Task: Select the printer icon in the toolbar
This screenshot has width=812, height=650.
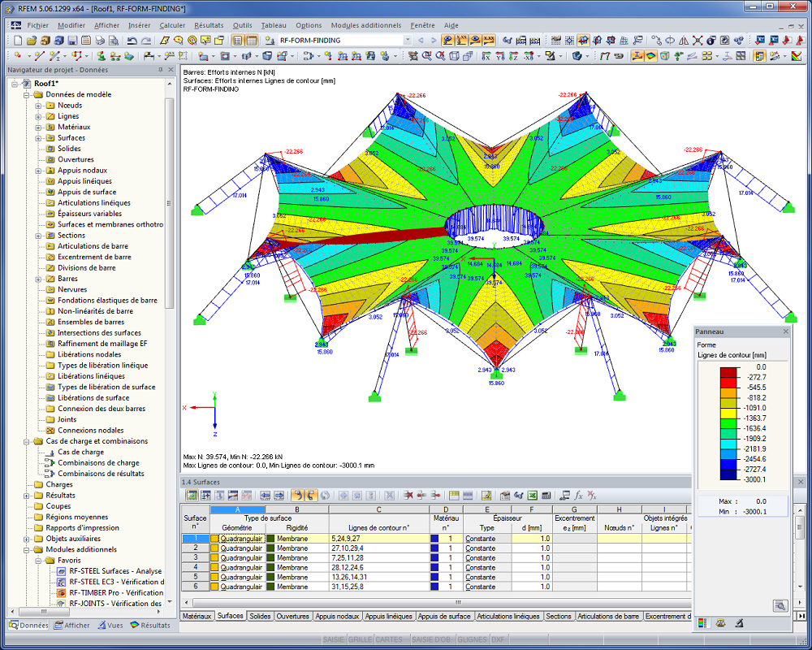Action: pos(101,41)
